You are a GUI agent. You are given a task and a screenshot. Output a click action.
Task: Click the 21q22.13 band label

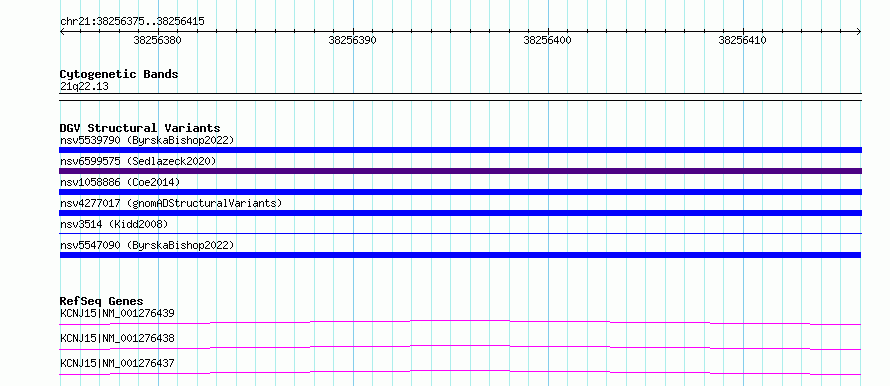[x=85, y=87]
